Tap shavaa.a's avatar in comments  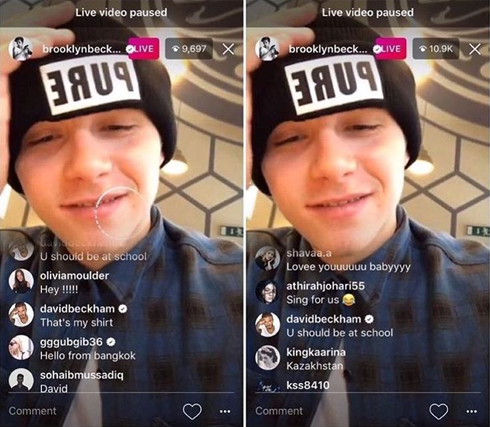click(x=267, y=259)
